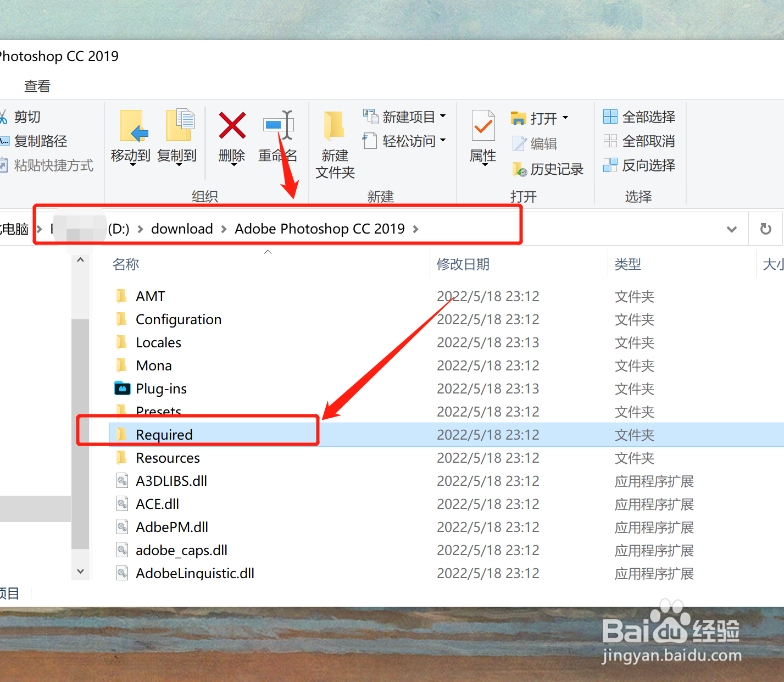Click the Configuration folder icon
The width and height of the screenshot is (784, 682).
(x=122, y=319)
